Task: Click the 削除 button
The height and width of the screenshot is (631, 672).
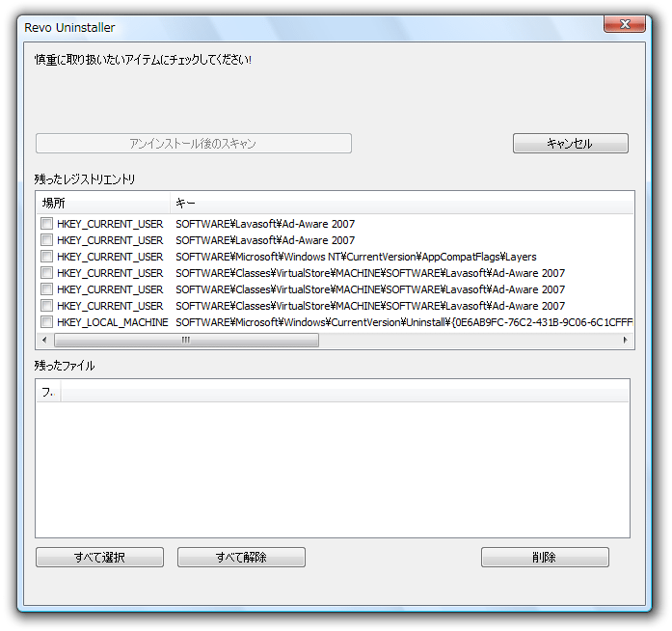Action: click(x=545, y=558)
